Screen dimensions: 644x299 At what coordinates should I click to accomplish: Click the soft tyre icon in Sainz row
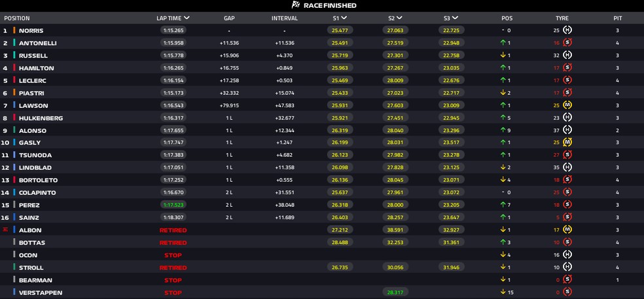pos(567,217)
